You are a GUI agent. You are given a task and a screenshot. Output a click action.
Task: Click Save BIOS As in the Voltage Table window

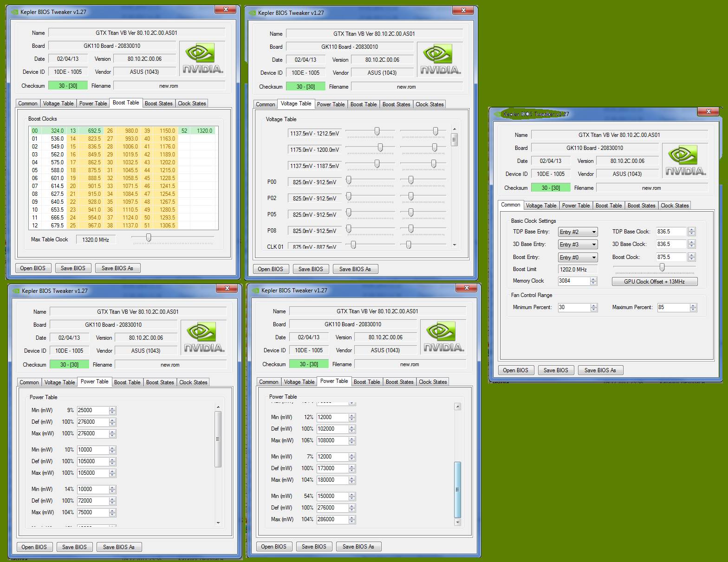click(355, 269)
